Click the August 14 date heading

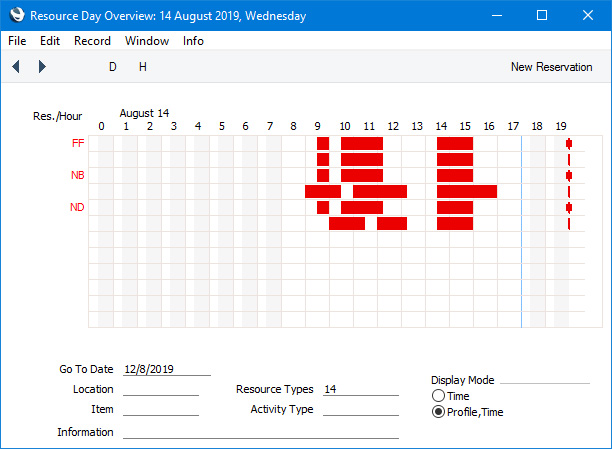pyautogui.click(x=144, y=113)
